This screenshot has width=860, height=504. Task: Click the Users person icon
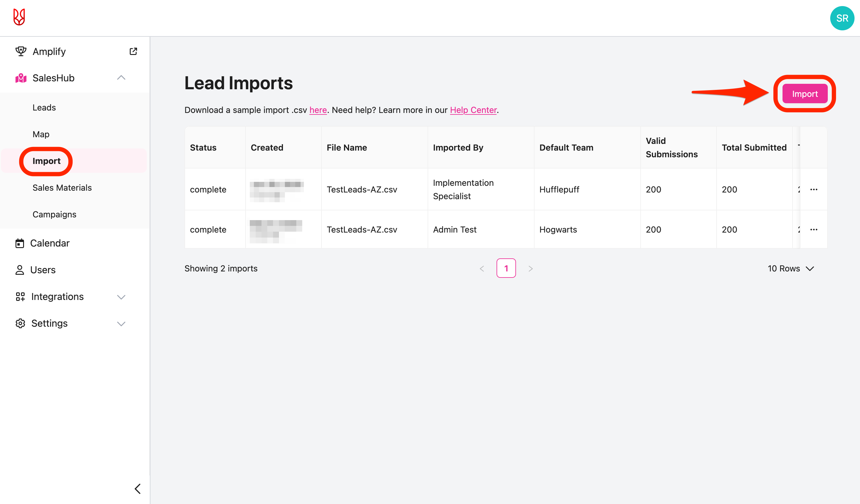tap(20, 270)
